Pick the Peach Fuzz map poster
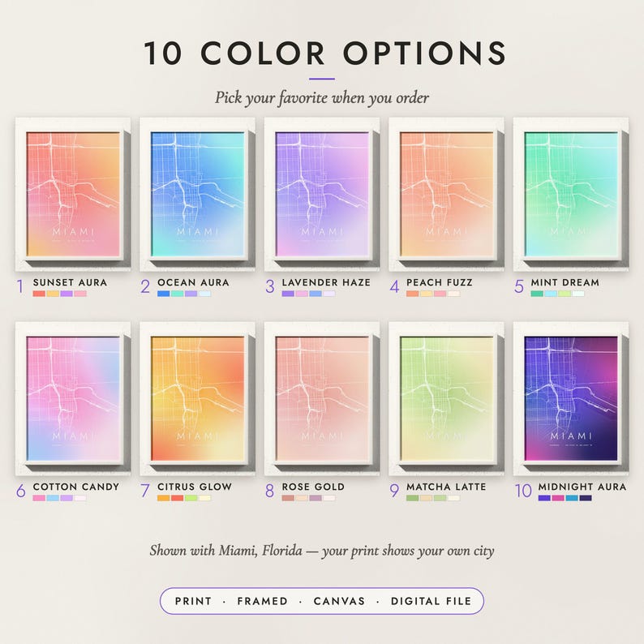This screenshot has height=644, width=644. [446, 195]
